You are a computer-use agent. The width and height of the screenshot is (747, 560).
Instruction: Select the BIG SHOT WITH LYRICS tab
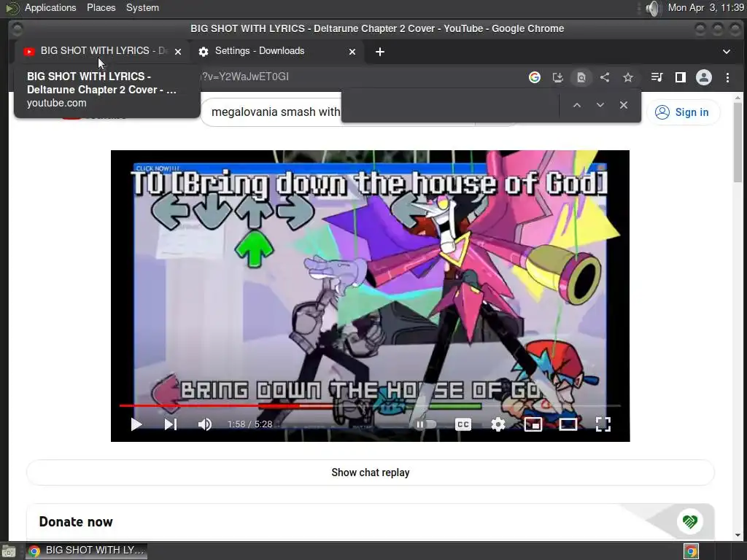coord(101,51)
